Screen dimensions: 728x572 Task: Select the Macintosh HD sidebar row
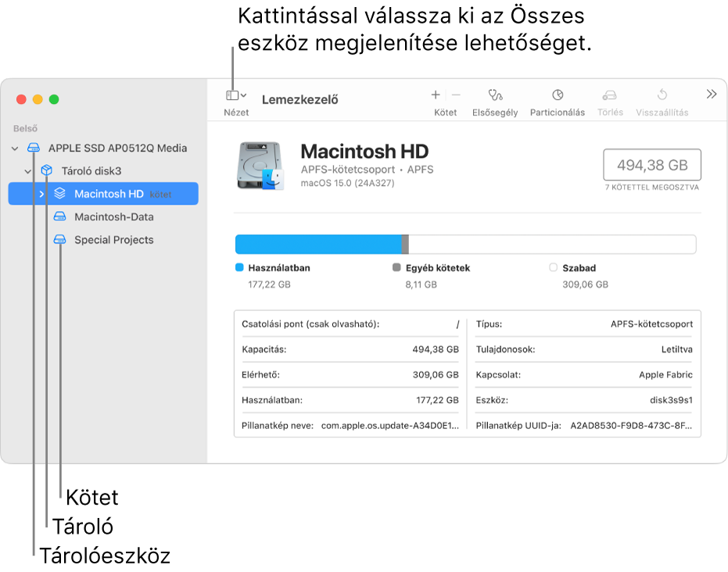103,194
